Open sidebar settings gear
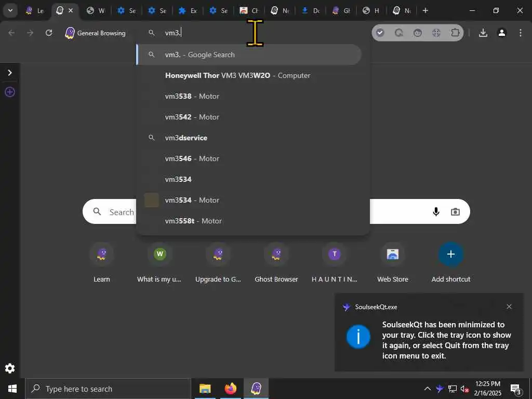Image resolution: width=532 pixels, height=399 pixels. 10,368
